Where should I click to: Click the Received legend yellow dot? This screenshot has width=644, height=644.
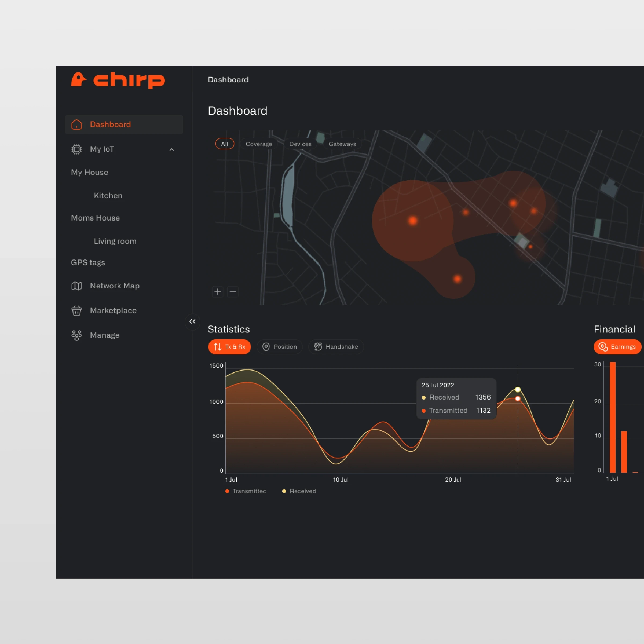coord(284,491)
